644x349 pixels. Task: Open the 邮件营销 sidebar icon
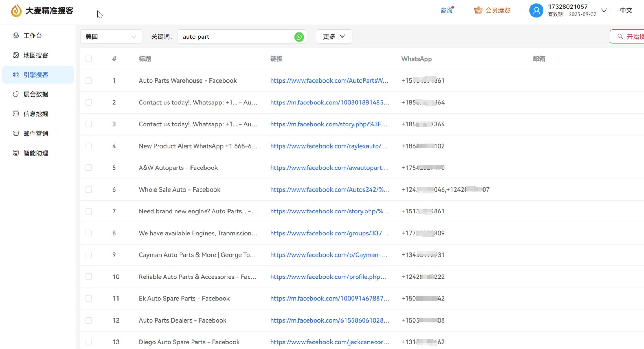[16, 133]
